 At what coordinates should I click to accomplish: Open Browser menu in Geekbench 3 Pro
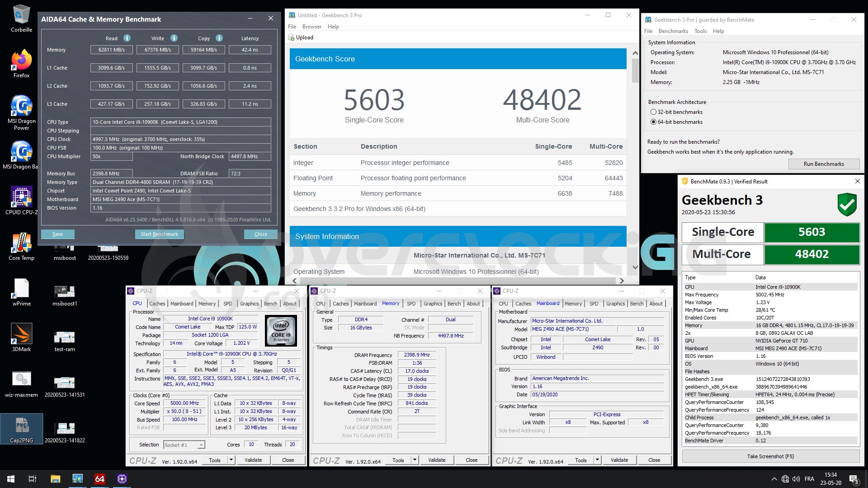click(x=312, y=27)
